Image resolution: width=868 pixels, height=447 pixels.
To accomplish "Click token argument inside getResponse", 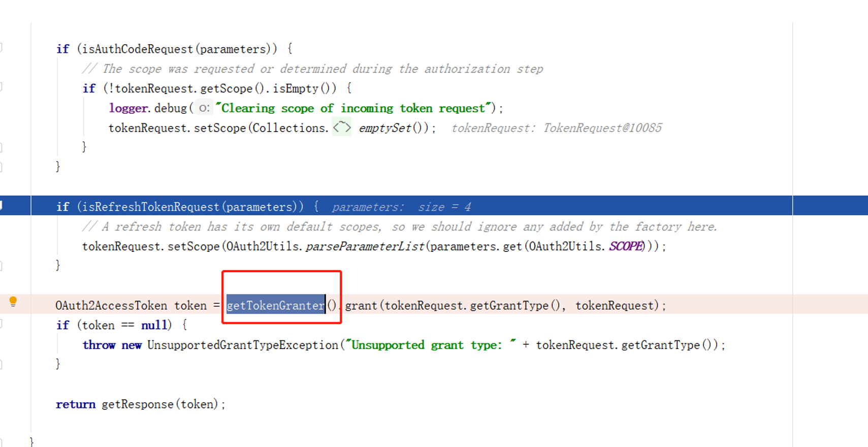I will pos(197,404).
